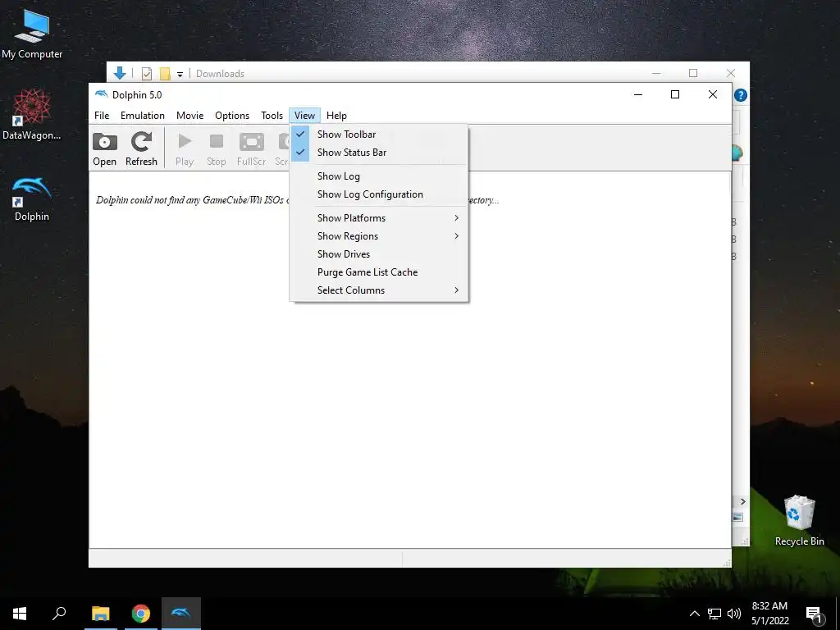Image resolution: width=840 pixels, height=630 pixels.
Task: Open the notification center icon
Action: coord(814,614)
